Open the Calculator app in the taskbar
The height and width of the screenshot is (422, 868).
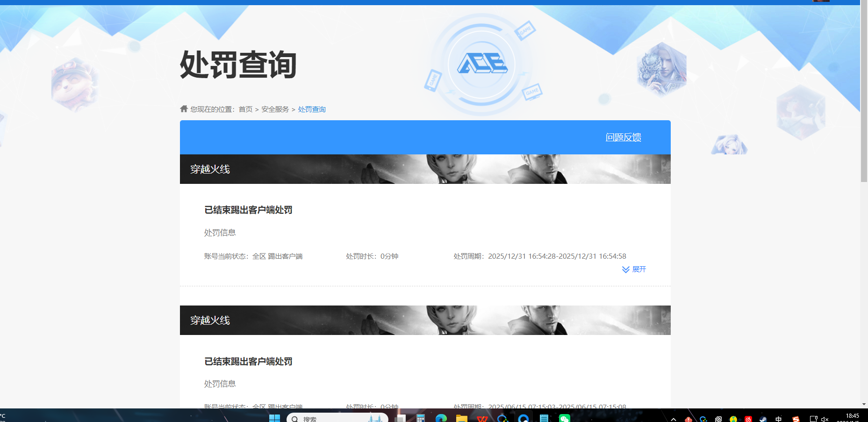click(x=421, y=418)
